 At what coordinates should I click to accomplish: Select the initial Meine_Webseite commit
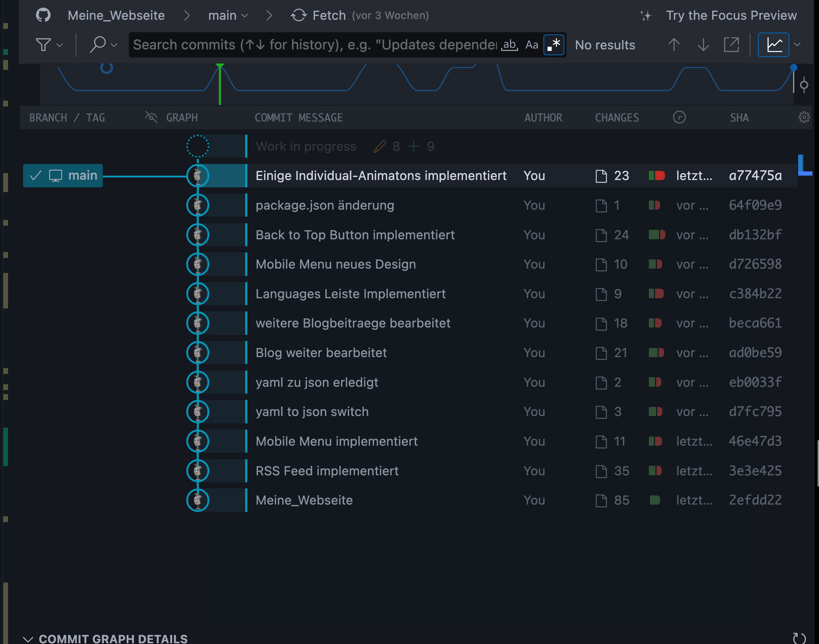pos(409,500)
